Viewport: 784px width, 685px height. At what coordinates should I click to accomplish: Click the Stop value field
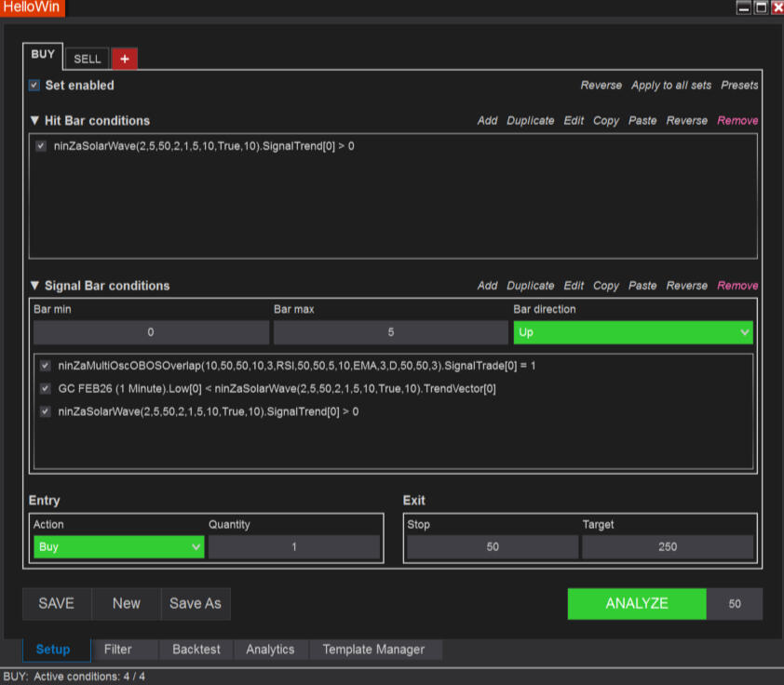point(493,547)
